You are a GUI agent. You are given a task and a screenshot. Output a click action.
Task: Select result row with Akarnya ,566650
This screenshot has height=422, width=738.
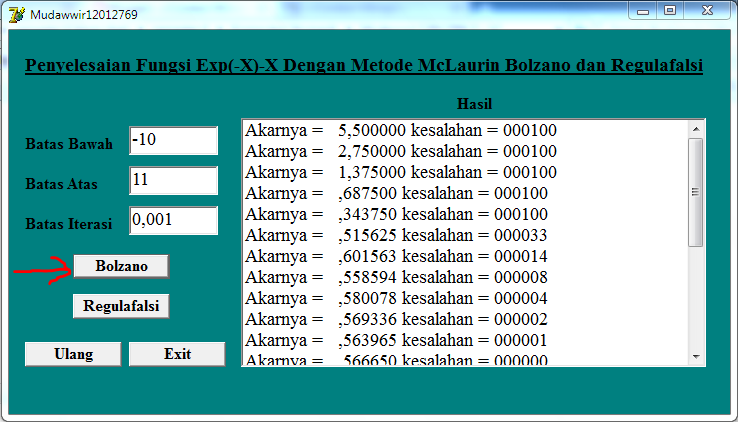click(x=465, y=358)
